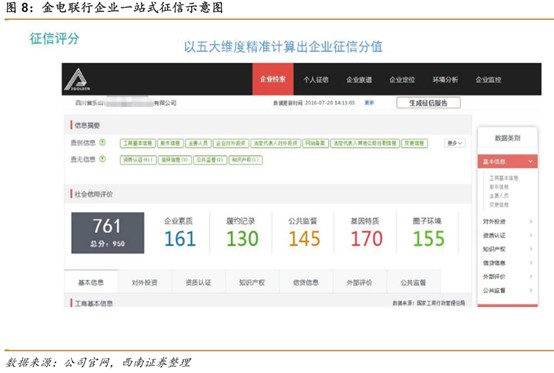Screen dimensions: 554x373
Task: Click the 数据类别 panel heading
Action: 507,138
